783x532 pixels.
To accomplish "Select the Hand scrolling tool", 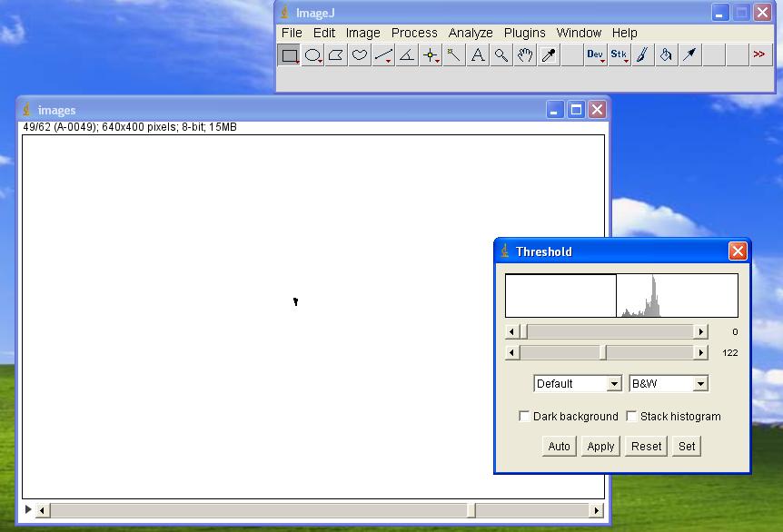I will (524, 54).
